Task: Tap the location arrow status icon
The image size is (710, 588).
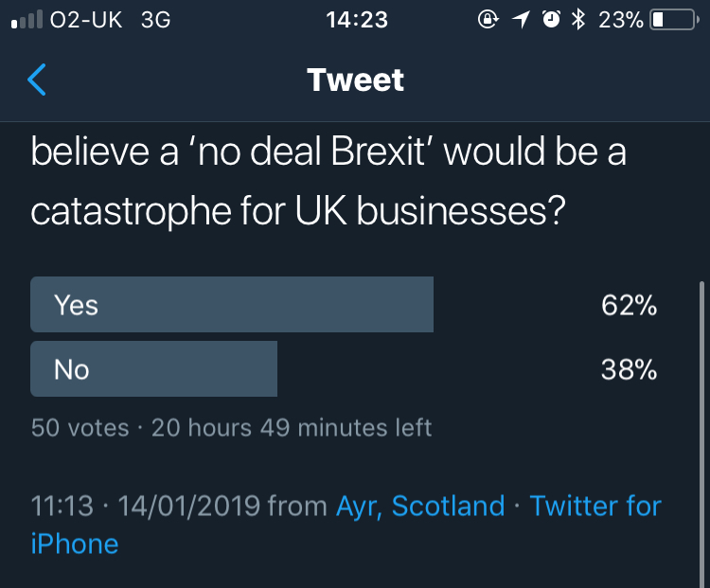Action: pos(519,20)
